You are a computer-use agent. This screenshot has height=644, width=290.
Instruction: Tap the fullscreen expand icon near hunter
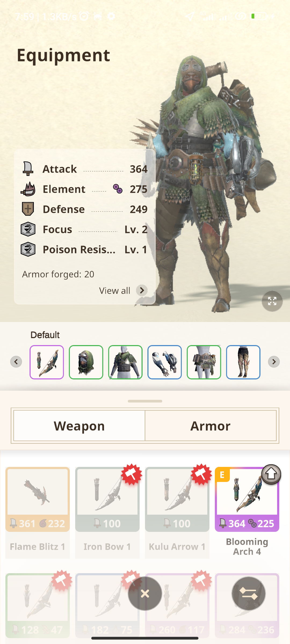(x=272, y=301)
